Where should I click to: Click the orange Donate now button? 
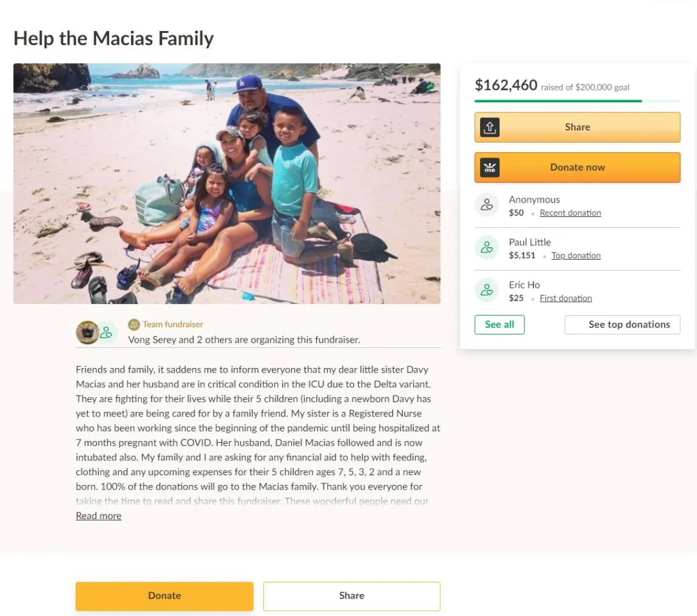(578, 168)
